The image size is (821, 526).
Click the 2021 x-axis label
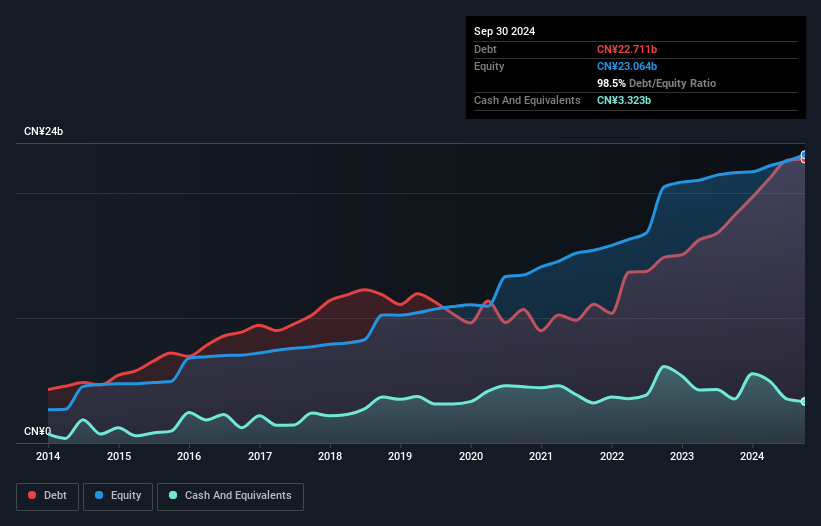541,456
